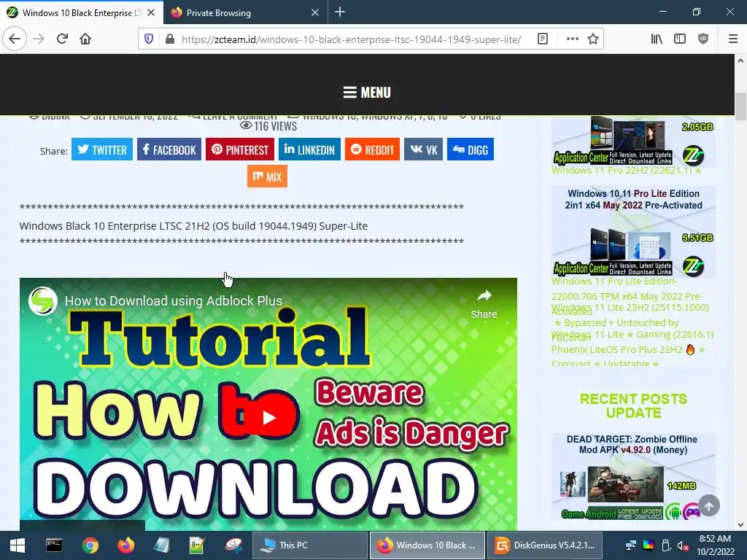Viewport: 747px width, 560px height.
Task: Open the video title How to Download link
Action: (x=174, y=301)
